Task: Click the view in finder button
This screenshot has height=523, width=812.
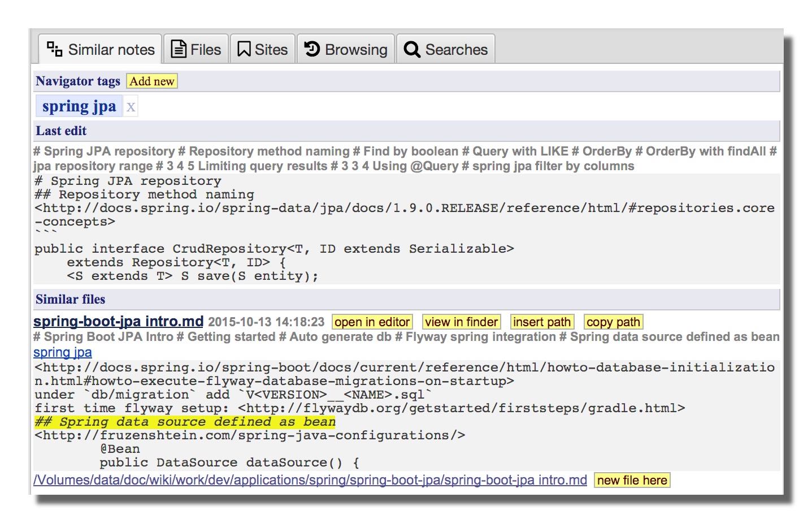Action: [x=462, y=322]
